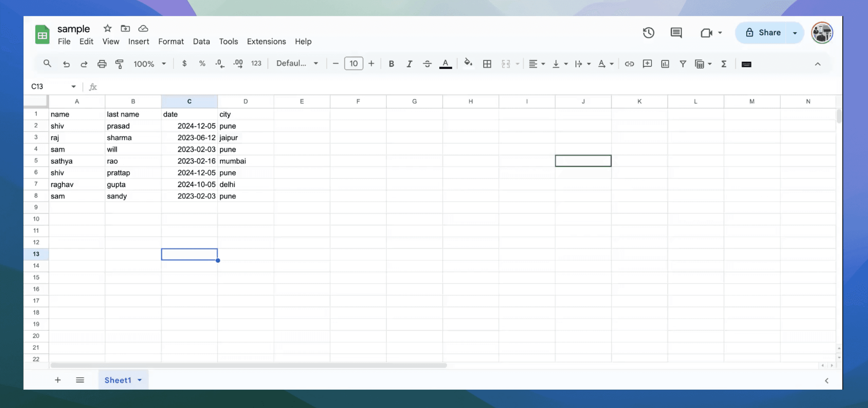Click the paint format tool

tap(119, 64)
